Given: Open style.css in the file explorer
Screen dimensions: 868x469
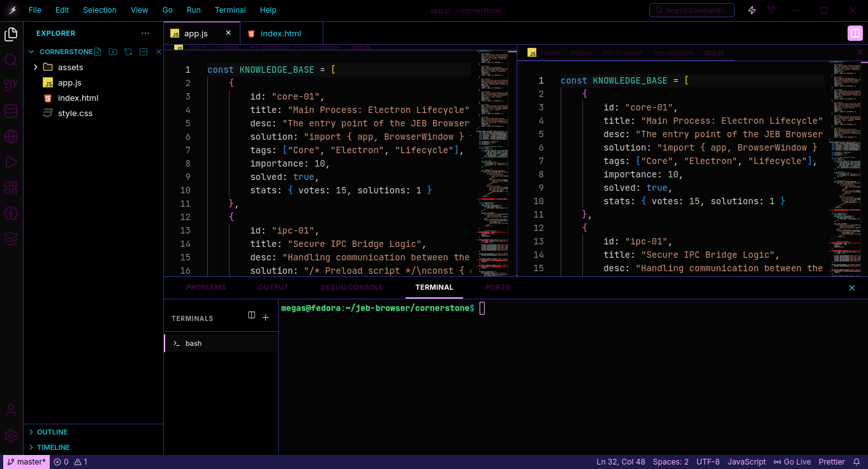Looking at the screenshot, I should 75,113.
